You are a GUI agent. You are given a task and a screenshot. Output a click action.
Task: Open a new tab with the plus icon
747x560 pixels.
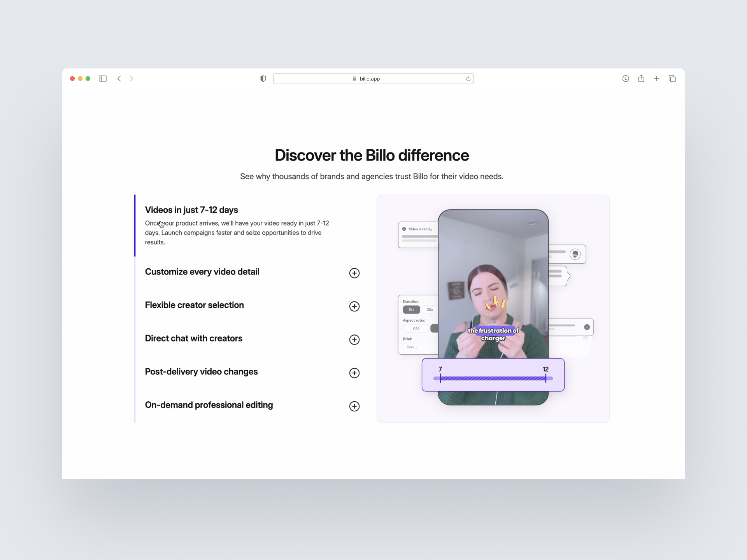657,79
